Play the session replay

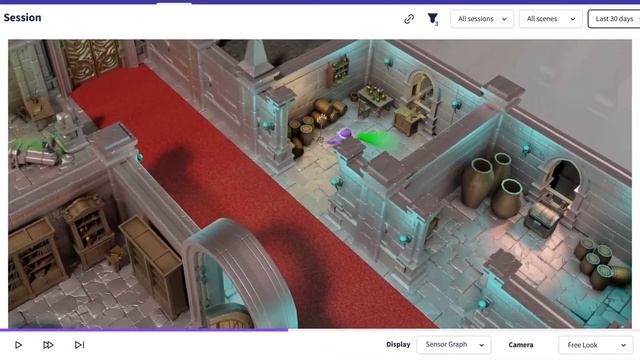click(x=18, y=345)
